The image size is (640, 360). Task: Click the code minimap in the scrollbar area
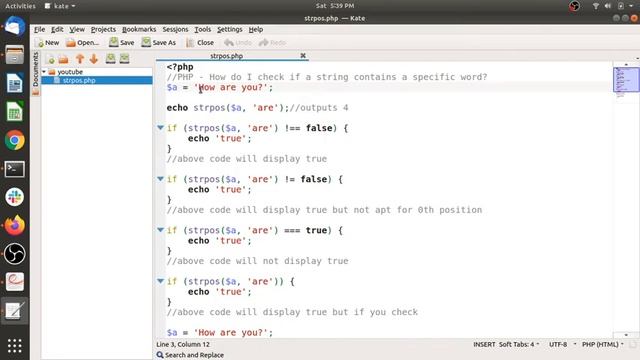pos(626,80)
